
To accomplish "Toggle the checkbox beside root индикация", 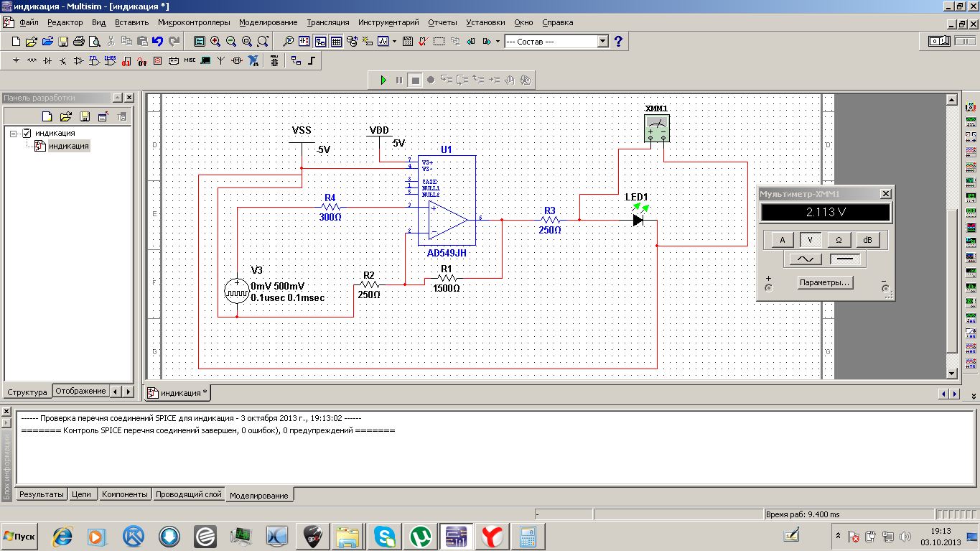I will point(27,133).
